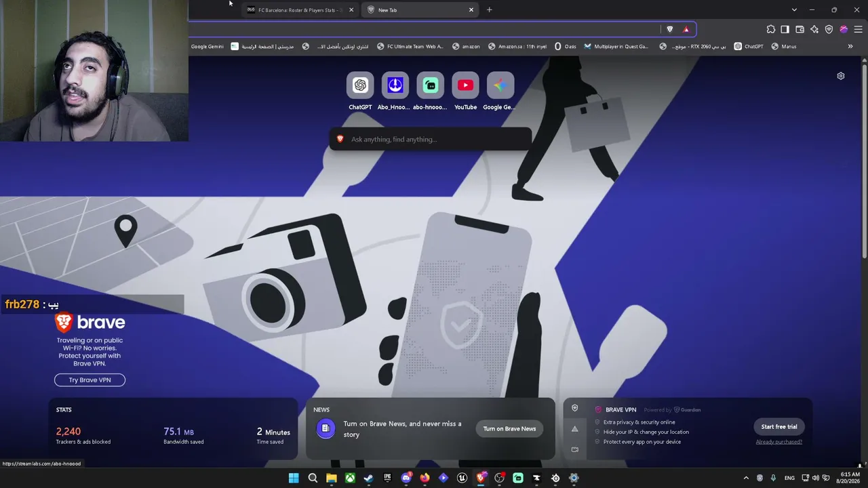Viewport: 868px width, 488px height.
Task: Open Unreal Engine from the taskbar
Action: [462, 478]
